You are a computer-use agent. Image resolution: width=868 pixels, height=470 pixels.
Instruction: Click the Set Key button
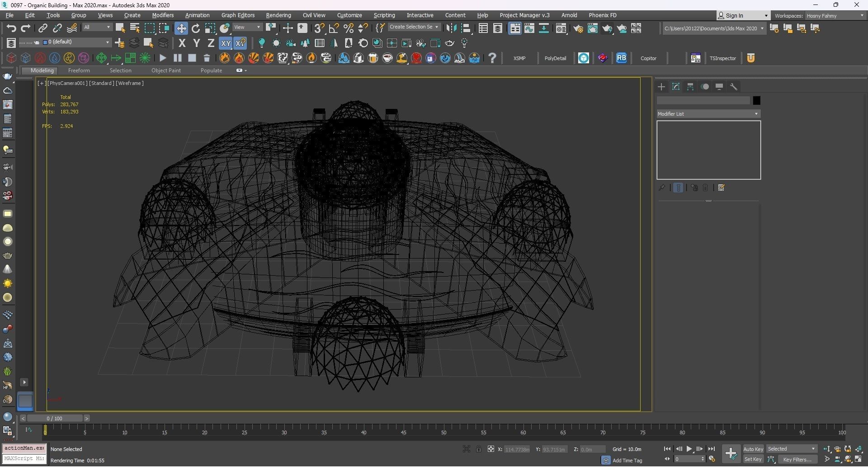tap(753, 460)
